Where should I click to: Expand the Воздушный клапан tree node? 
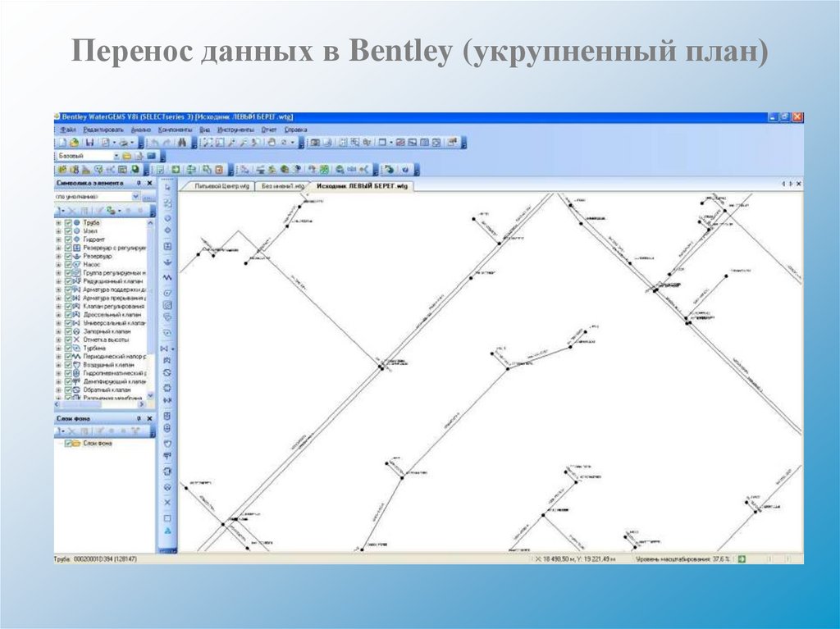[x=59, y=365]
